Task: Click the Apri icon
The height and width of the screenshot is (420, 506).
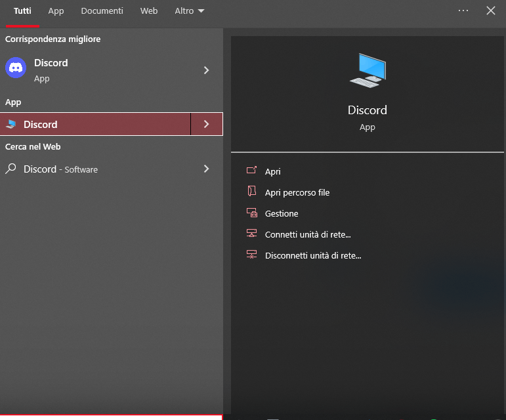Action: (252, 170)
